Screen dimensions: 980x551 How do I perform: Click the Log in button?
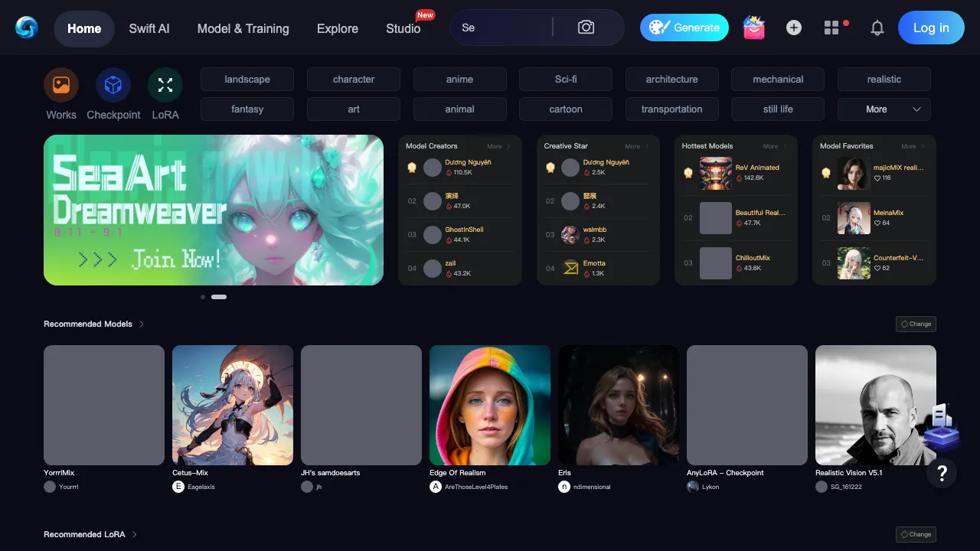tap(931, 28)
